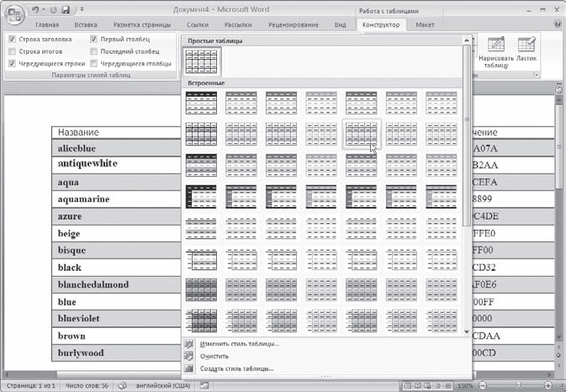This screenshot has height=392, width=566.
Task: Click the zoom in plus button
Action: [x=547, y=386]
